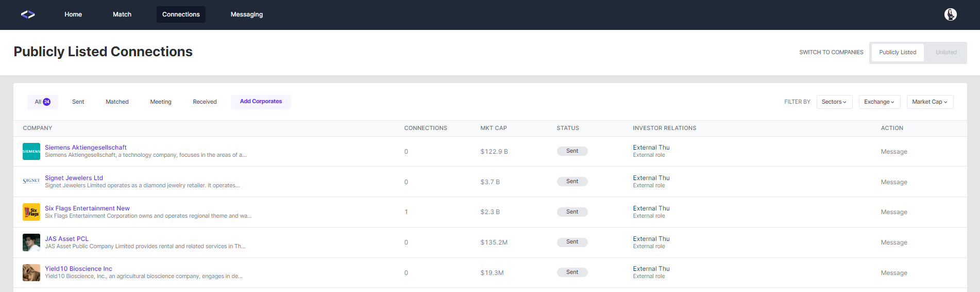980x292 pixels.
Task: Open the Siemens Aktiengesellschaft link
Action: [x=86, y=148]
